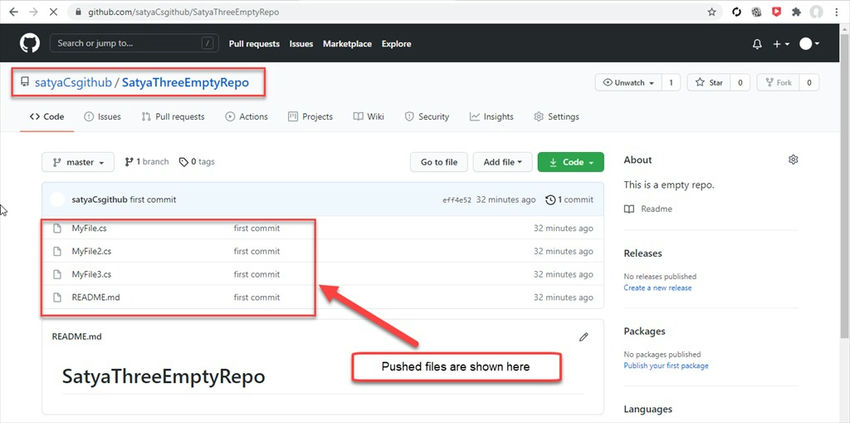850x423 pixels.
Task: Go back with browser back arrow
Action: click(x=14, y=12)
